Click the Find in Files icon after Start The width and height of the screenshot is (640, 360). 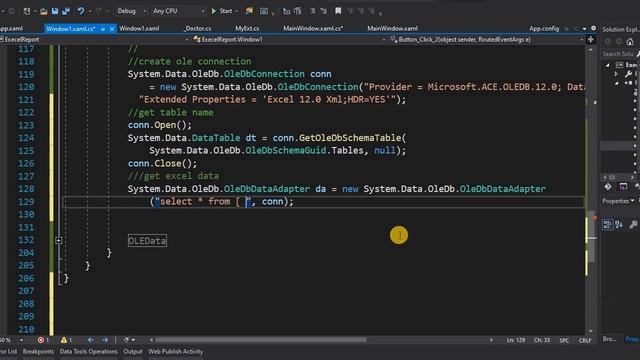[249, 11]
